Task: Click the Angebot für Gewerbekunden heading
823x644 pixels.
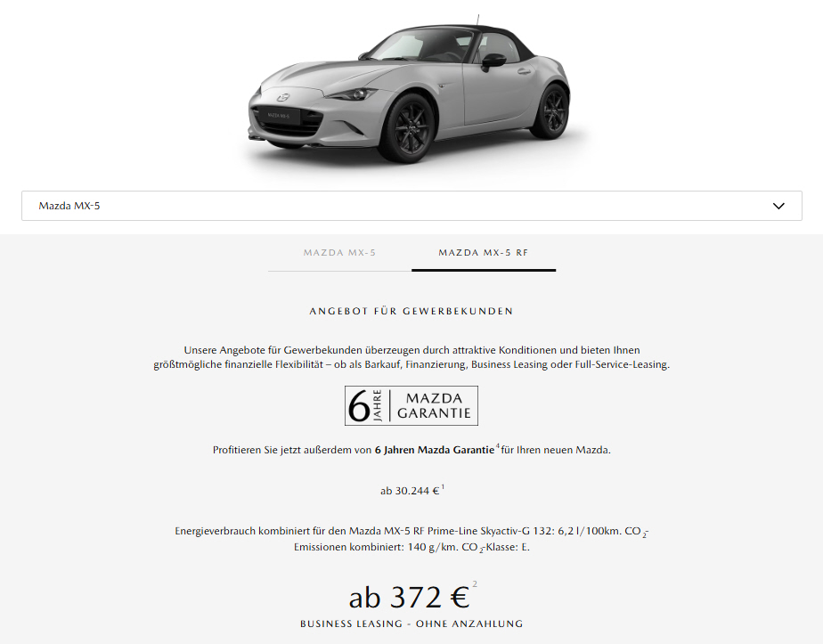Action: point(411,311)
